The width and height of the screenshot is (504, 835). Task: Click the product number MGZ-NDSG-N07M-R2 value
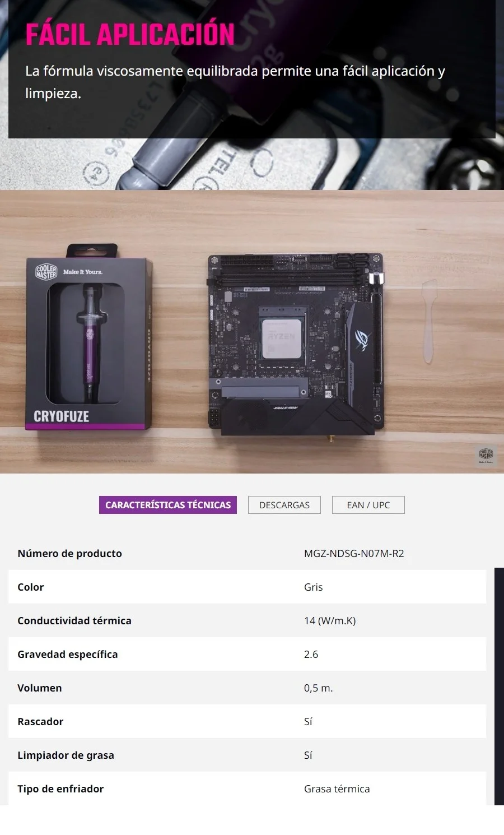click(x=354, y=553)
